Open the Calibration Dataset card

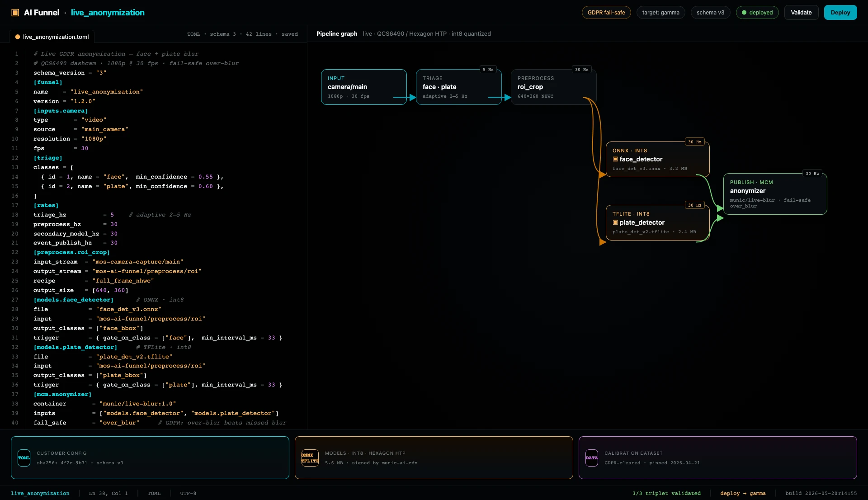tap(718, 458)
